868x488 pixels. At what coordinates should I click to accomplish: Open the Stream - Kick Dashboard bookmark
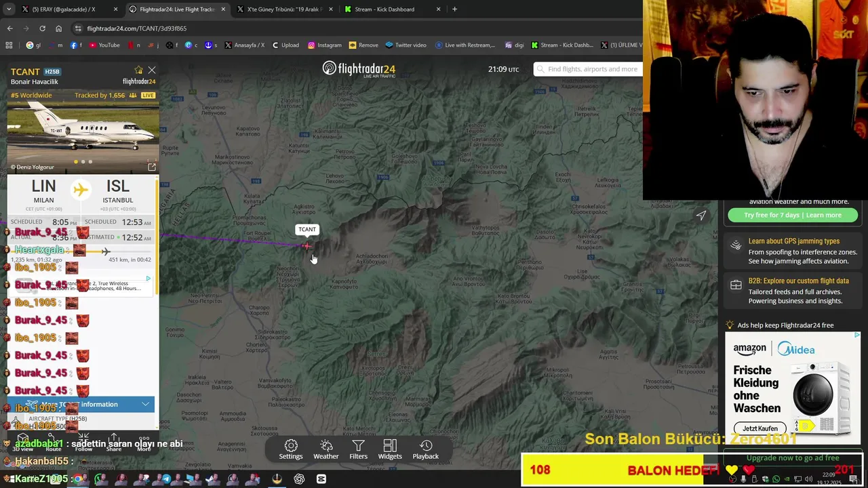[x=562, y=45]
